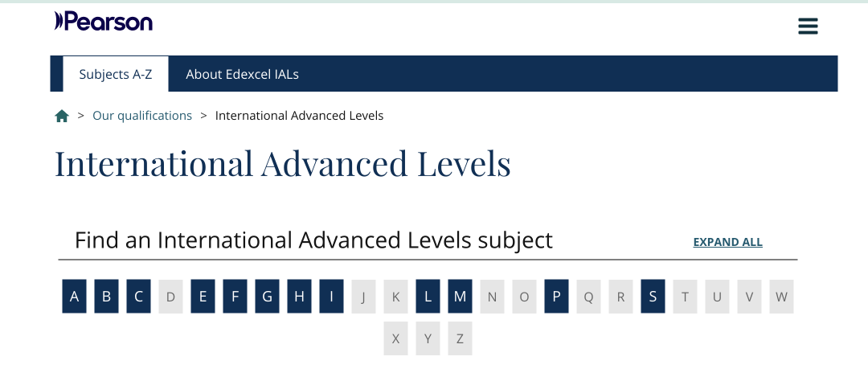
Task: Select letter B filter
Action: tap(106, 296)
